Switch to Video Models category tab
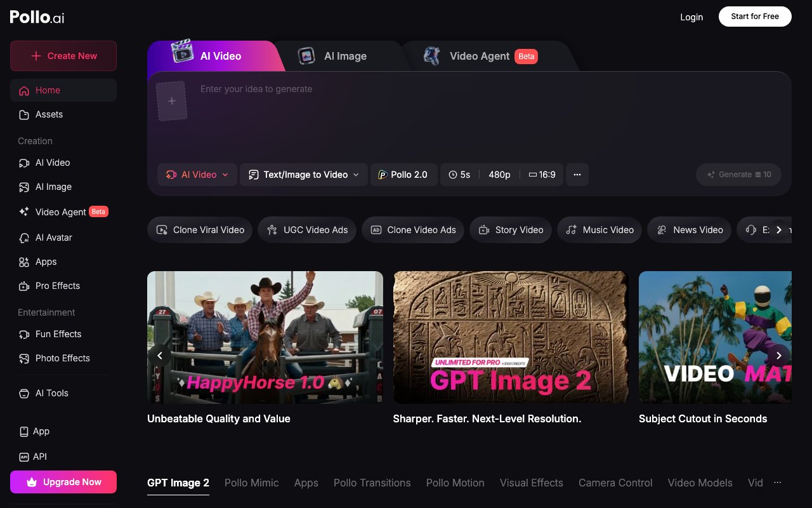Viewport: 812px width, 508px height. click(700, 483)
